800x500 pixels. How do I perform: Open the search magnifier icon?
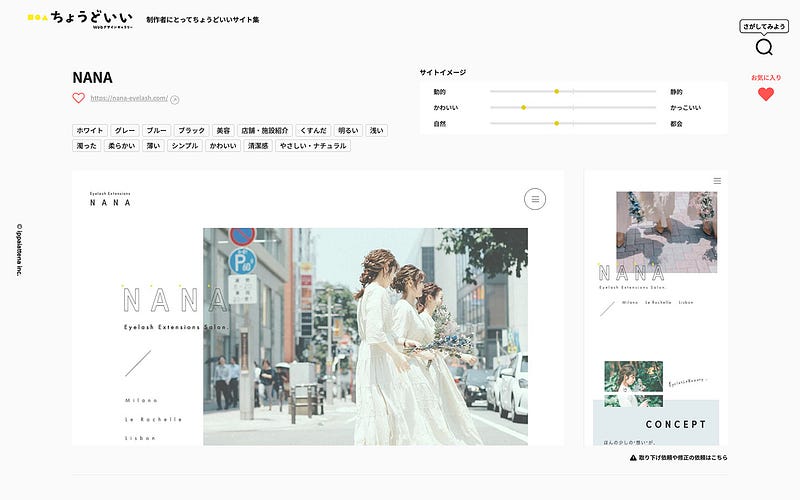pyautogui.click(x=764, y=47)
